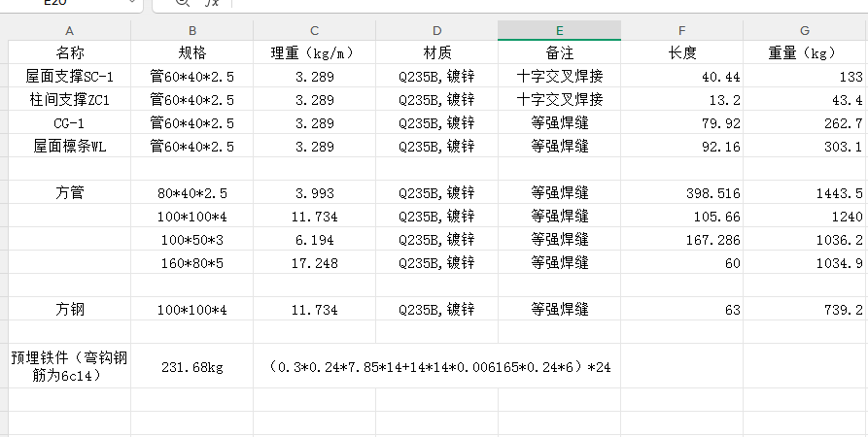Select column D header
The width and height of the screenshot is (868, 437).
(x=436, y=31)
